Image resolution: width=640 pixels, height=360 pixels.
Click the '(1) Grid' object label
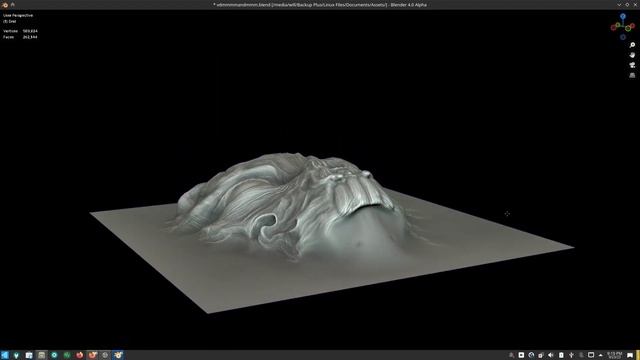coord(9,21)
